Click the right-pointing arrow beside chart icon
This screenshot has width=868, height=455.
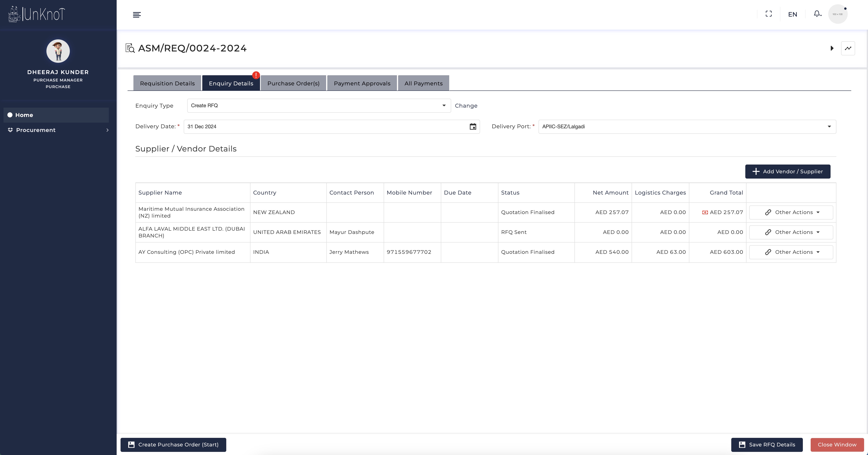832,48
